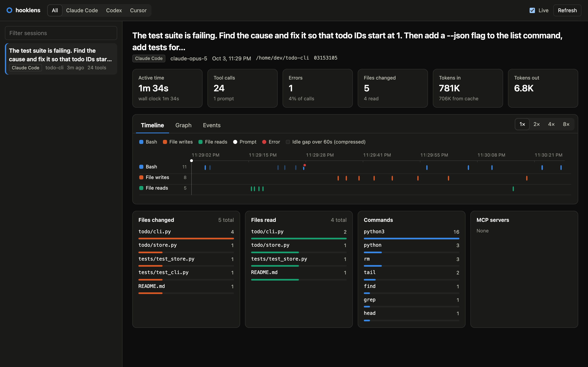Viewport: 588px width, 367px height.
Task: Click the blue Bash legend swatch
Action: (141, 142)
